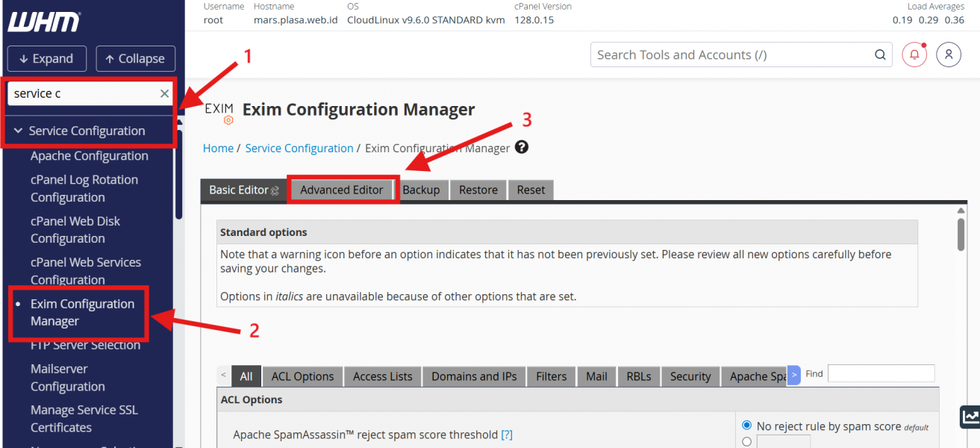Switch to the Advanced Editor tab
Screen dimensions: 980x448
click(x=342, y=190)
